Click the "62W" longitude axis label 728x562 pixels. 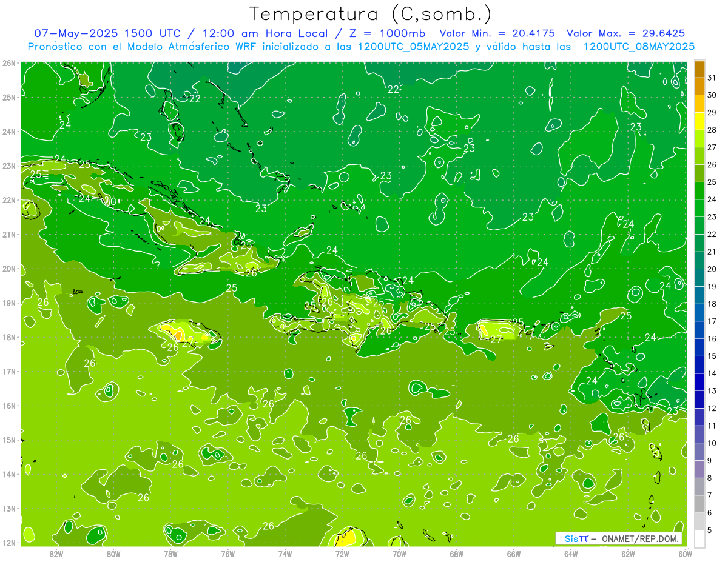coord(628,554)
